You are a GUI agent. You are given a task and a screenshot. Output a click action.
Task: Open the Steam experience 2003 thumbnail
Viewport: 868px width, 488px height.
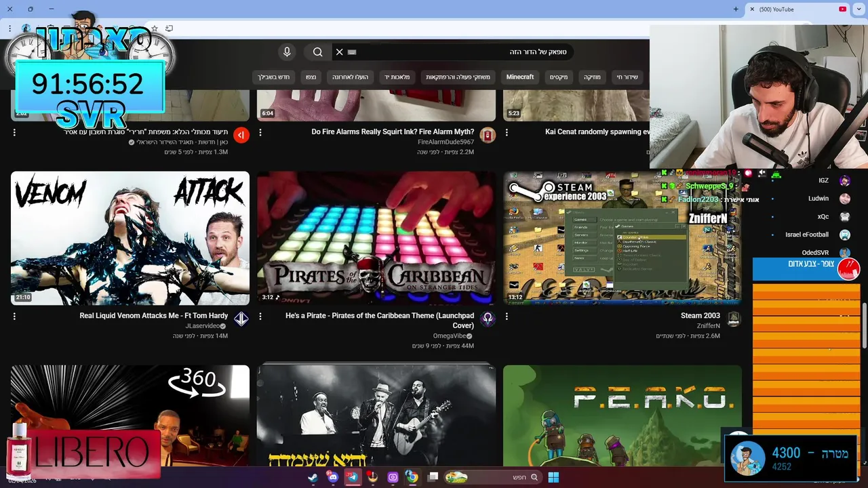(623, 238)
